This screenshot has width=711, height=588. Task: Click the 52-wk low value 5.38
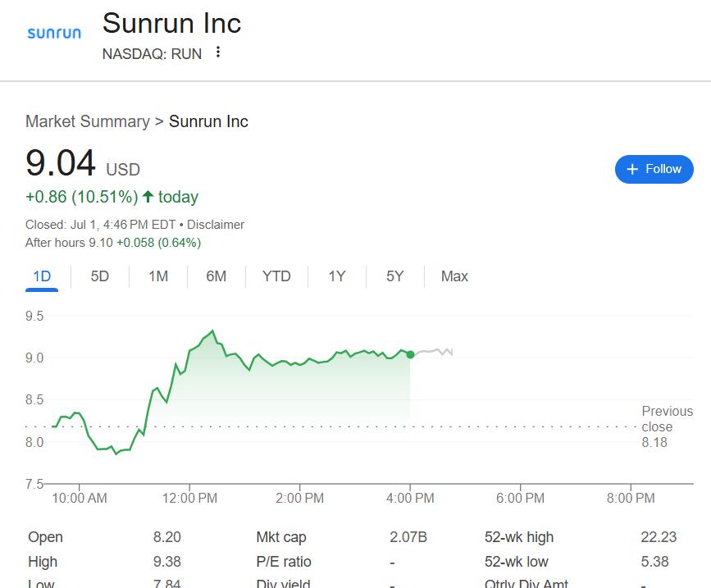654,561
